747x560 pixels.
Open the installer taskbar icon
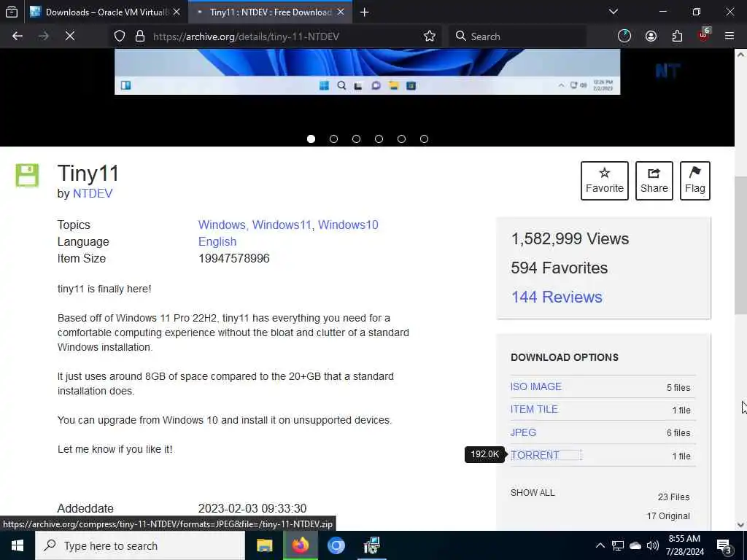371,545
